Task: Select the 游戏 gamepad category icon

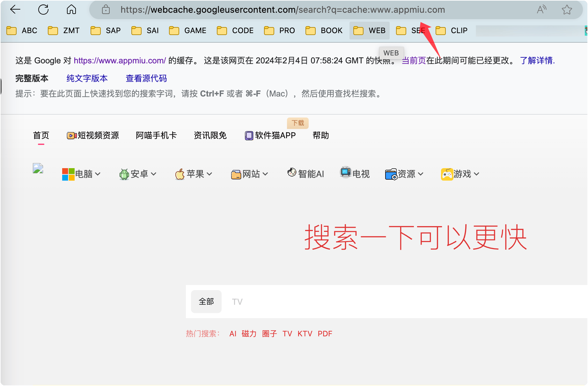Action: coord(447,174)
